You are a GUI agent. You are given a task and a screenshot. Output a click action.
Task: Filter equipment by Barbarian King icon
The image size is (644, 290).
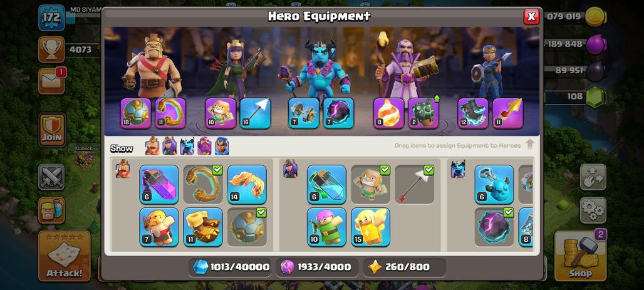pyautogui.click(x=152, y=146)
